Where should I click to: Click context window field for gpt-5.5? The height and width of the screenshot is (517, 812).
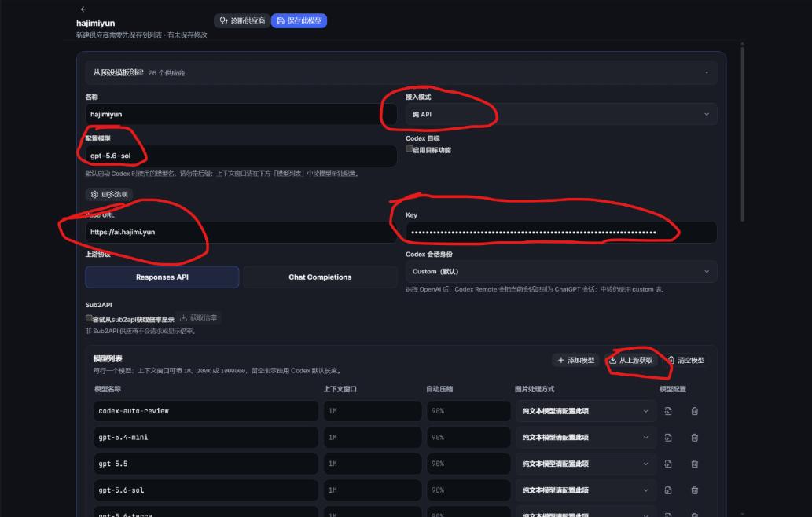373,464
